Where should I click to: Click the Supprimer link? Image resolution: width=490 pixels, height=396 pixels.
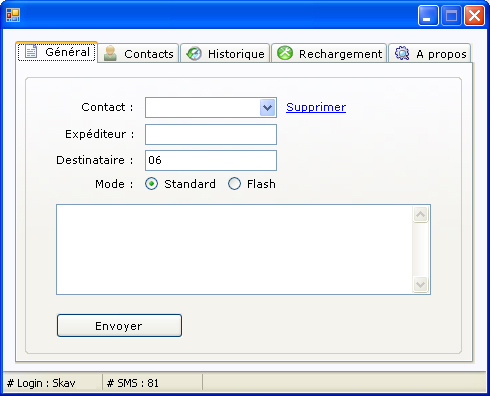316,107
